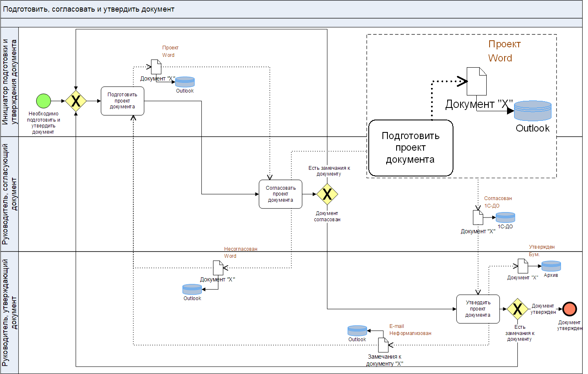Viewport: 588px width, 374px height.
Task: Click the 'Утвердить проект документа' task box
Action: coord(478,309)
